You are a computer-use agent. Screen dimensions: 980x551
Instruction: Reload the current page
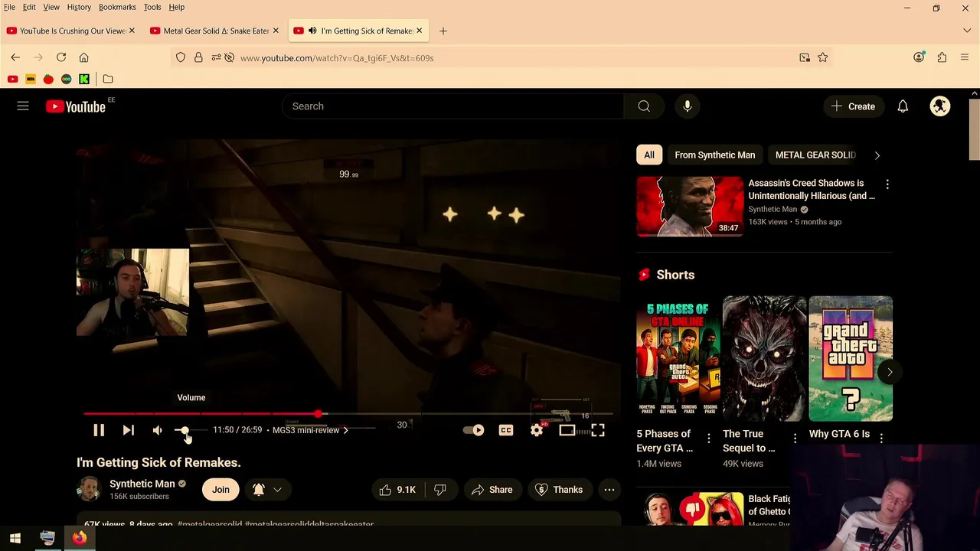[x=61, y=57]
